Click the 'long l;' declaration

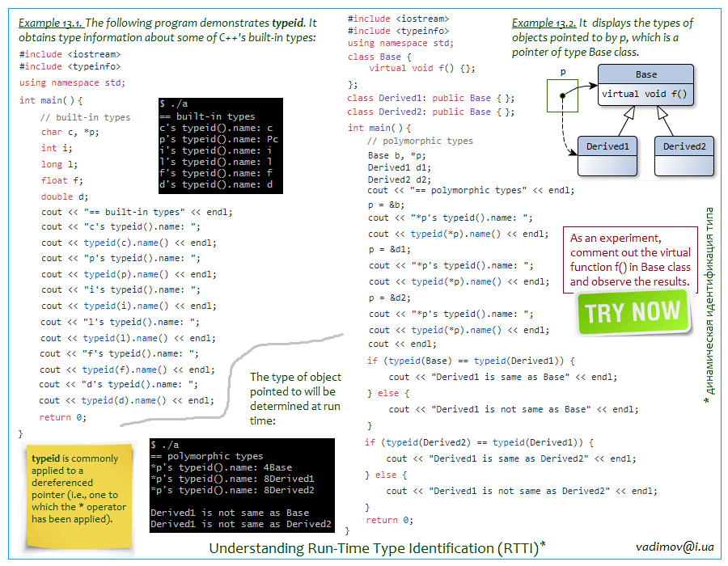click(59, 164)
